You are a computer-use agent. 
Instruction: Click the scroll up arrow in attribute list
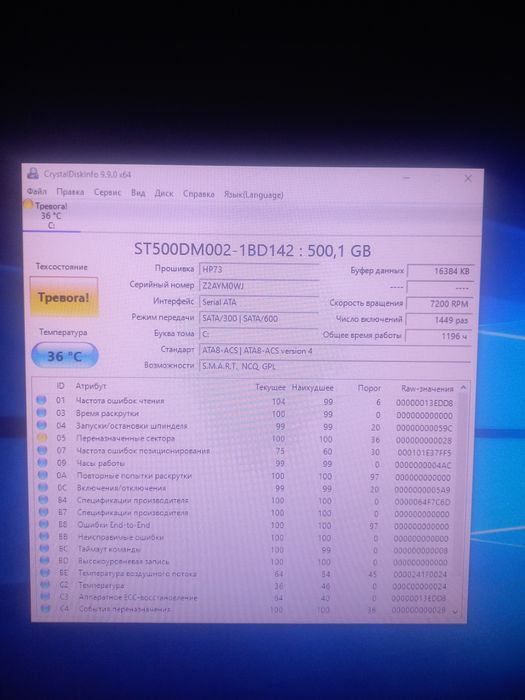[x=463, y=388]
